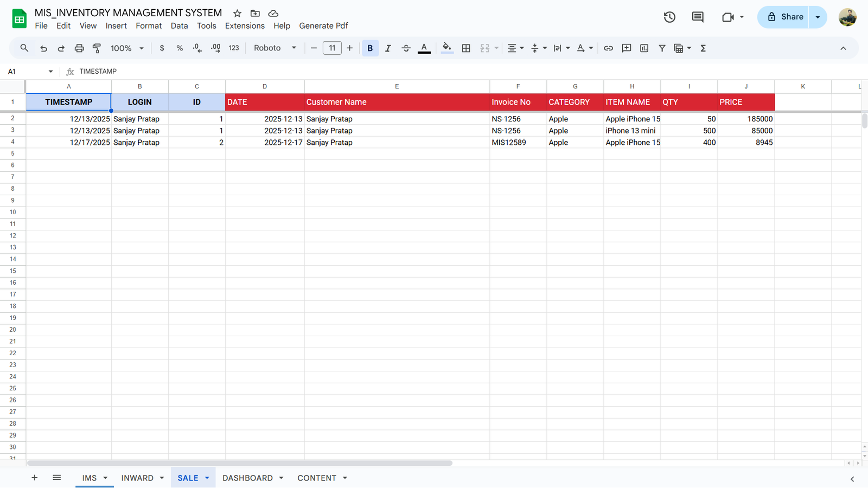Screen dimensions: 868x488
Task: Open the comments panel icon
Action: tap(698, 17)
